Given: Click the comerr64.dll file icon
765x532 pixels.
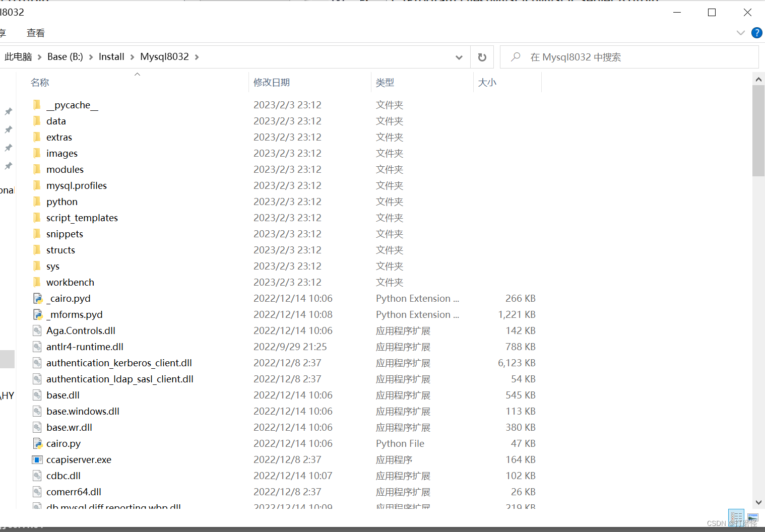Looking at the screenshot, I should pos(37,492).
